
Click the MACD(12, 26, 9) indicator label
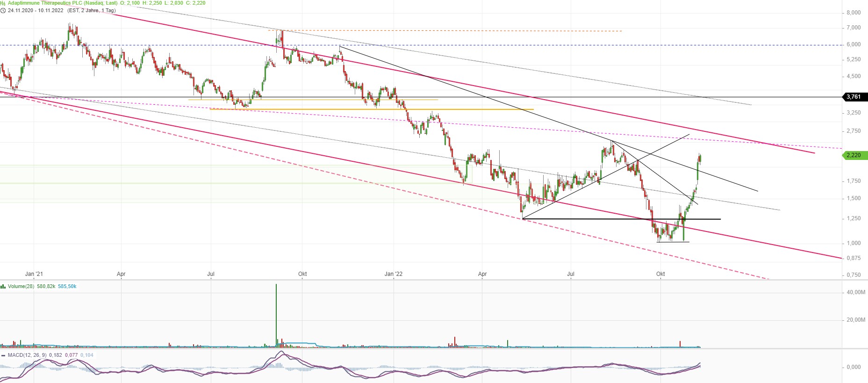coord(27,355)
